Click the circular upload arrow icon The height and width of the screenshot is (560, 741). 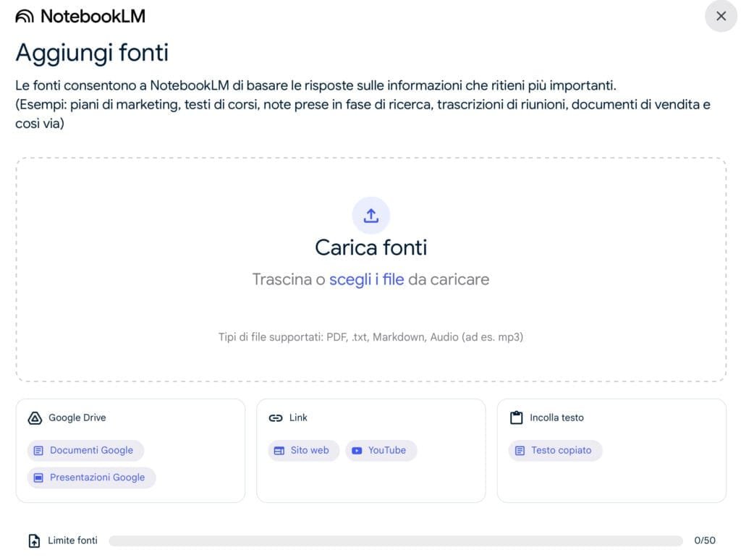[370, 216]
